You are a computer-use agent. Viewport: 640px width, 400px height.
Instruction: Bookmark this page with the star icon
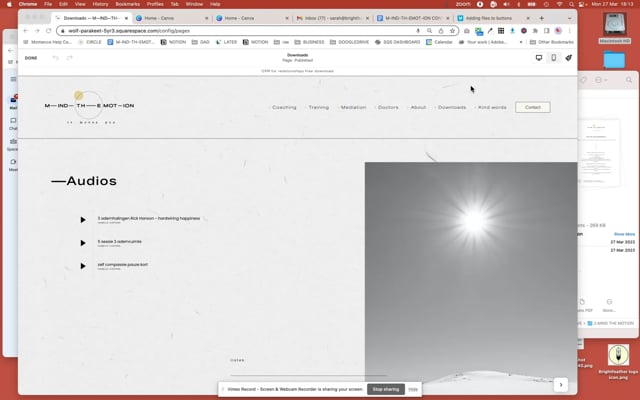point(452,31)
